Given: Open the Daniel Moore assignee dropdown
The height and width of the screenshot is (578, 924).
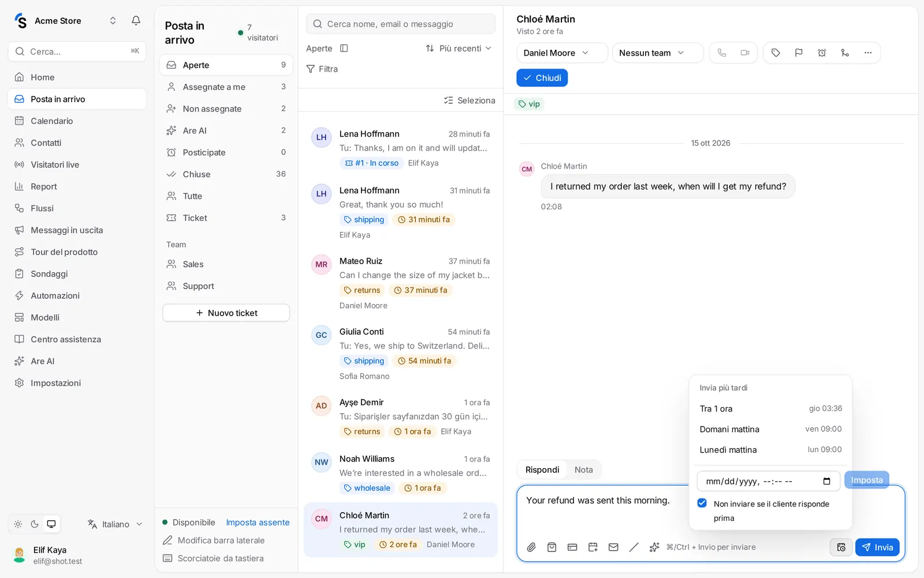Looking at the screenshot, I should click(562, 53).
